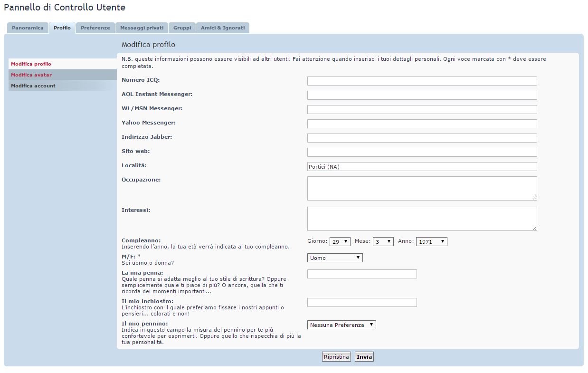Viewport: 588px width, 373px height.
Task: Open the M/F gender dropdown
Action: [335, 258]
